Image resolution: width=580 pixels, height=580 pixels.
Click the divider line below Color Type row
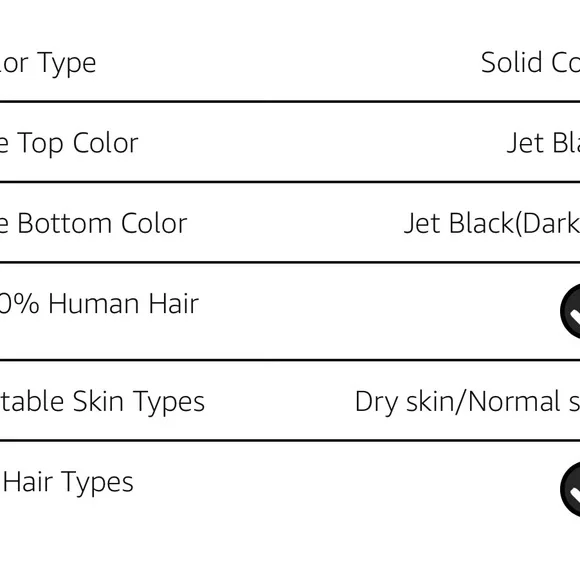290,101
